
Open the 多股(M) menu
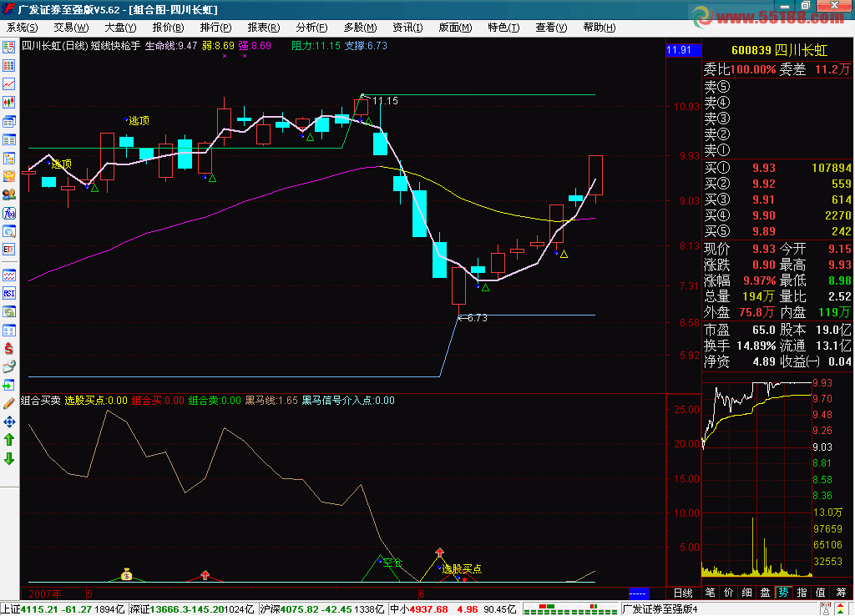[x=360, y=28]
